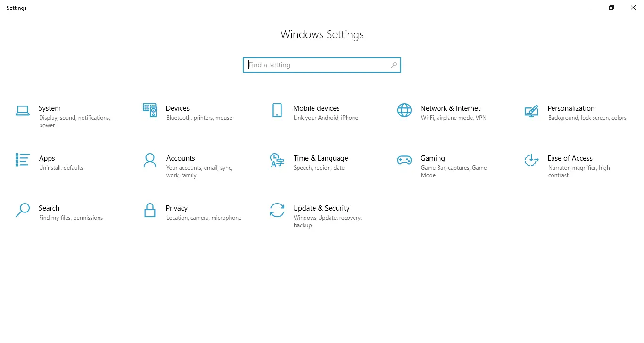Minimize the Settings window
This screenshot has height=343, width=644.
[x=590, y=8]
